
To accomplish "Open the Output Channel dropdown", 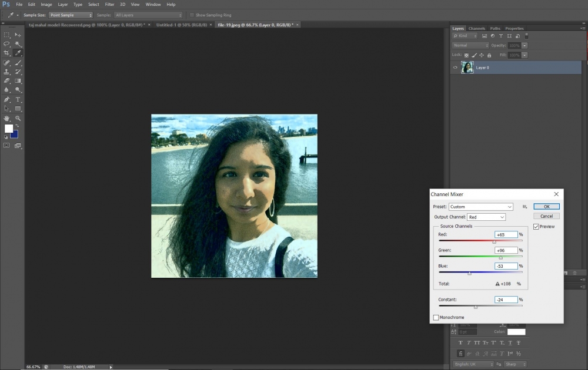I will (x=486, y=217).
